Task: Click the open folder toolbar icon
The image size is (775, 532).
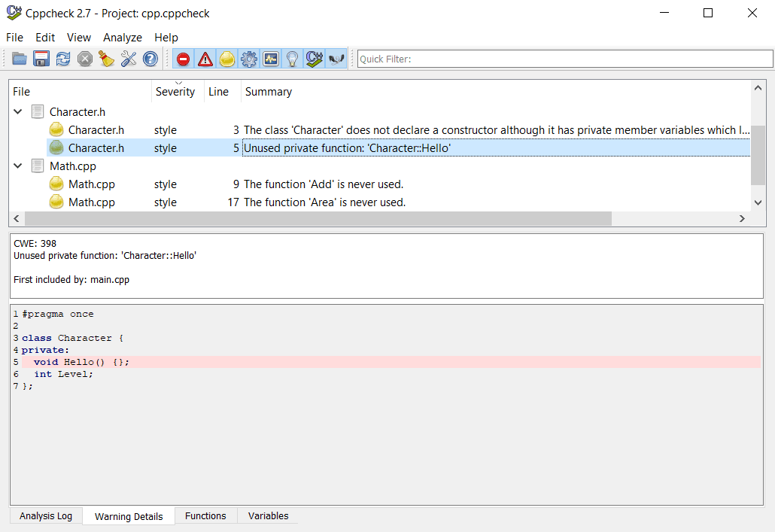Action: [20, 59]
